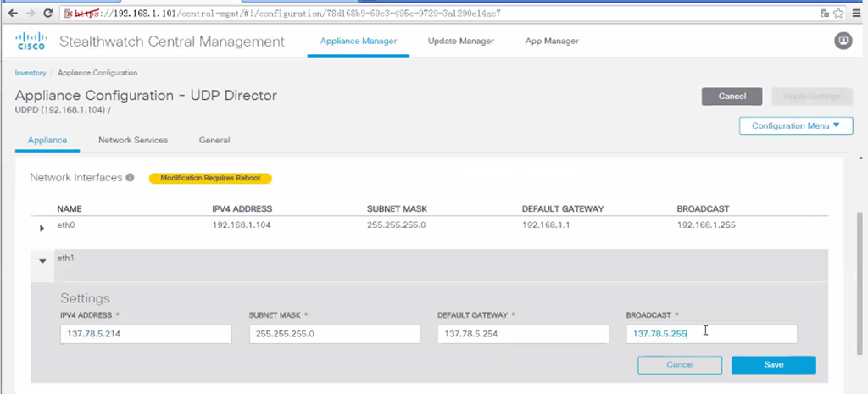Click the eth1 IPv4 Address field
Image resolution: width=868 pixels, height=394 pixels.
click(146, 334)
